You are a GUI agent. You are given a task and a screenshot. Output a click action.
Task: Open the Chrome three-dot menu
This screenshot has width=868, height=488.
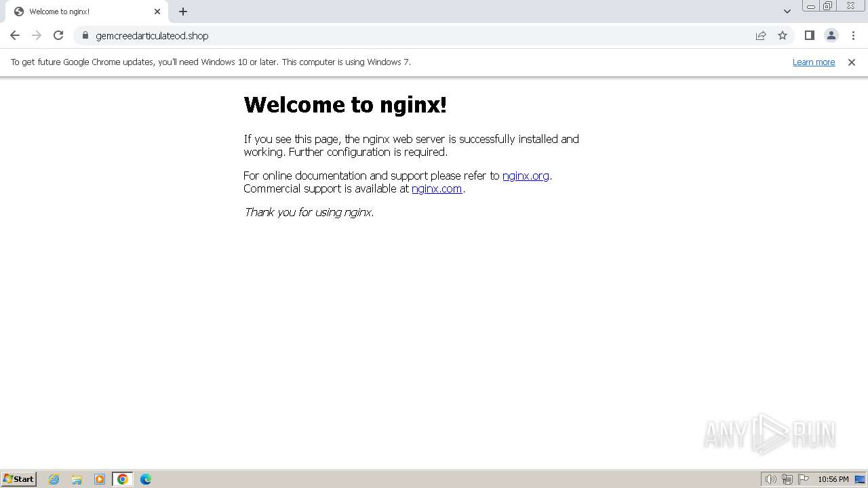[853, 35]
